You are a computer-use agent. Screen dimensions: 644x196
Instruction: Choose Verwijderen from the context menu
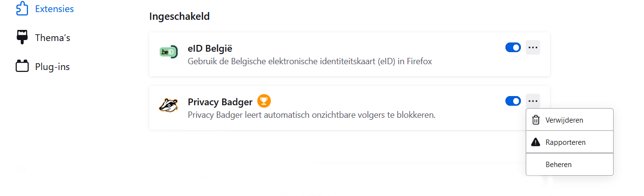click(564, 120)
